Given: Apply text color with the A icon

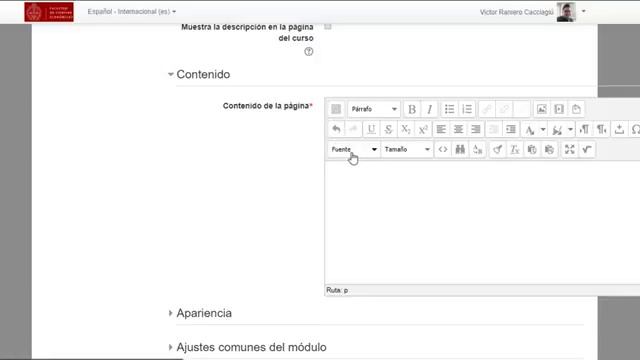Looking at the screenshot, I should pos(530,129).
